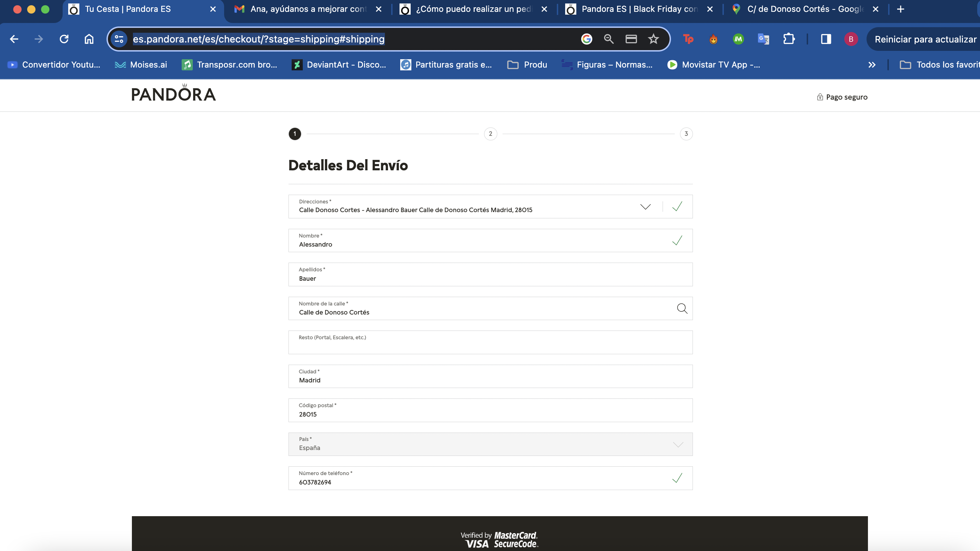Click the browser forward arrow
980x551 pixels.
(39, 39)
